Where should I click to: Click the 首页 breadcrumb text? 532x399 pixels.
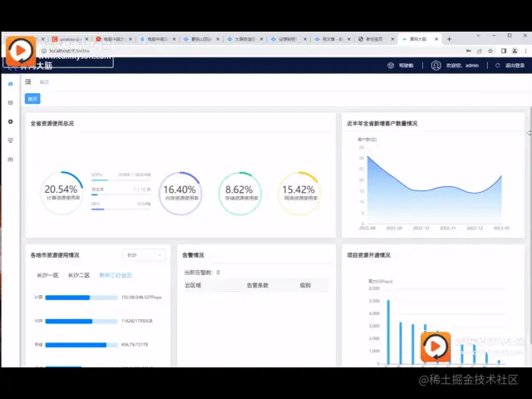click(x=44, y=82)
